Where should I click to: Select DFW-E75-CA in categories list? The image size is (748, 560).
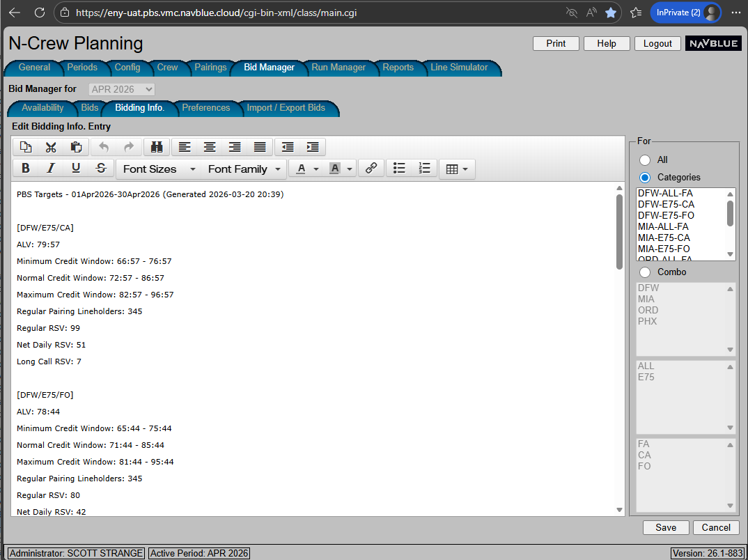click(x=666, y=205)
